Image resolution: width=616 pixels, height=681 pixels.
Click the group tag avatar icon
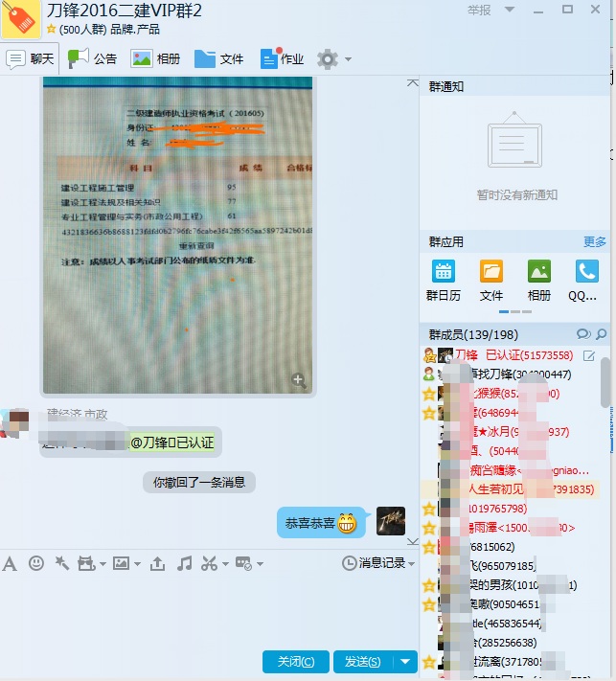21,18
